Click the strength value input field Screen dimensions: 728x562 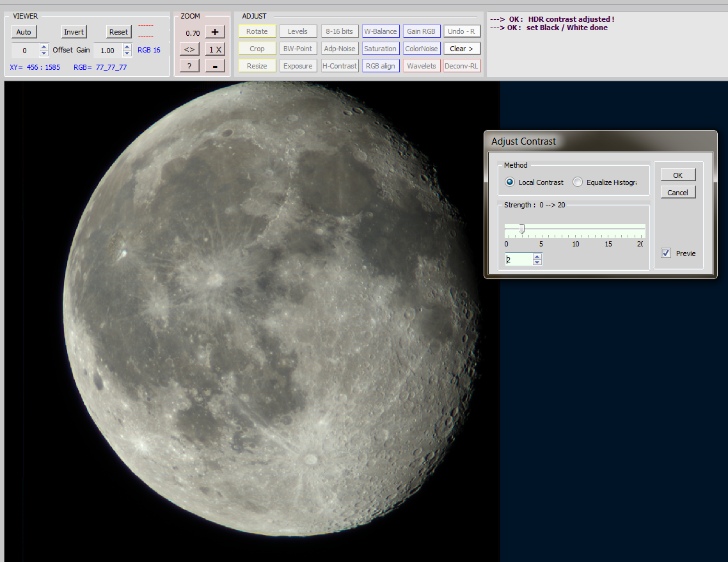tap(518, 260)
